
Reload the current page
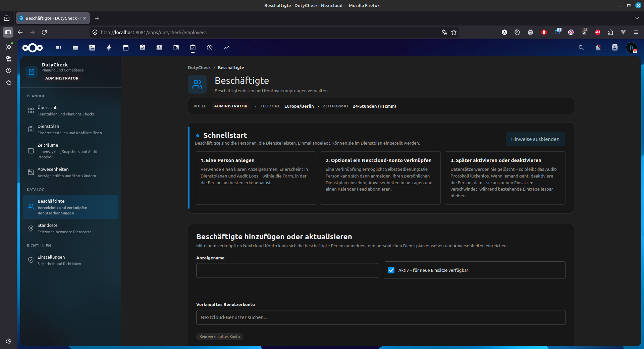click(44, 32)
